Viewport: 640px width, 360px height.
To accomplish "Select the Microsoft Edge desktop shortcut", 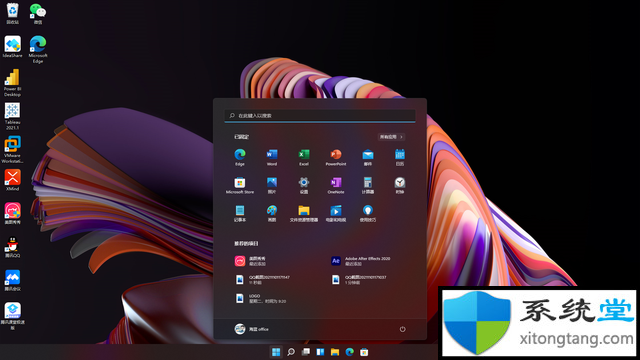I will click(x=38, y=49).
